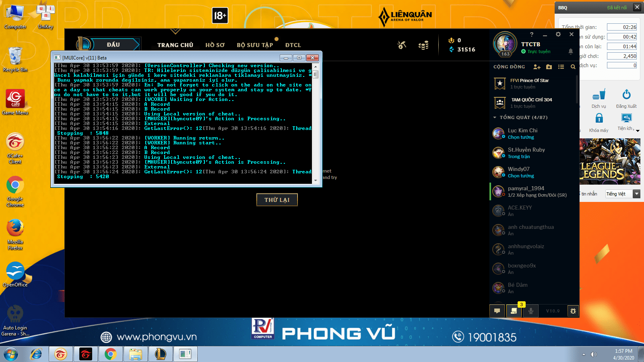Switch to TRANG CHỦ tab
Viewport: 644px width, 362px height.
click(175, 45)
